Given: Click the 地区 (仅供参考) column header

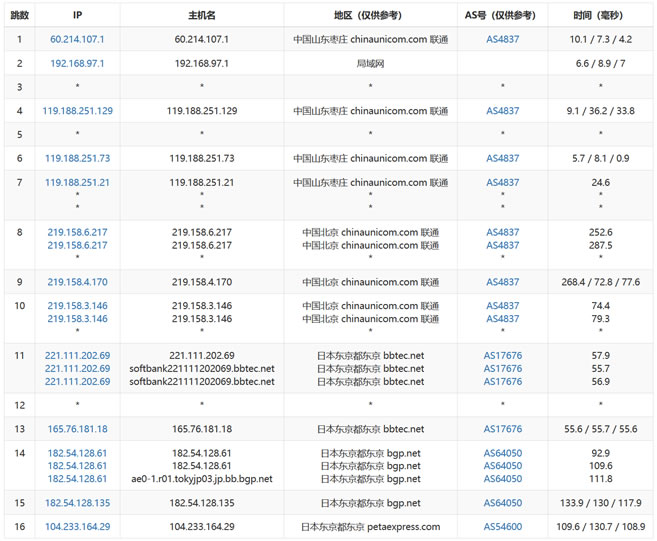Looking at the screenshot, I should (x=370, y=16).
